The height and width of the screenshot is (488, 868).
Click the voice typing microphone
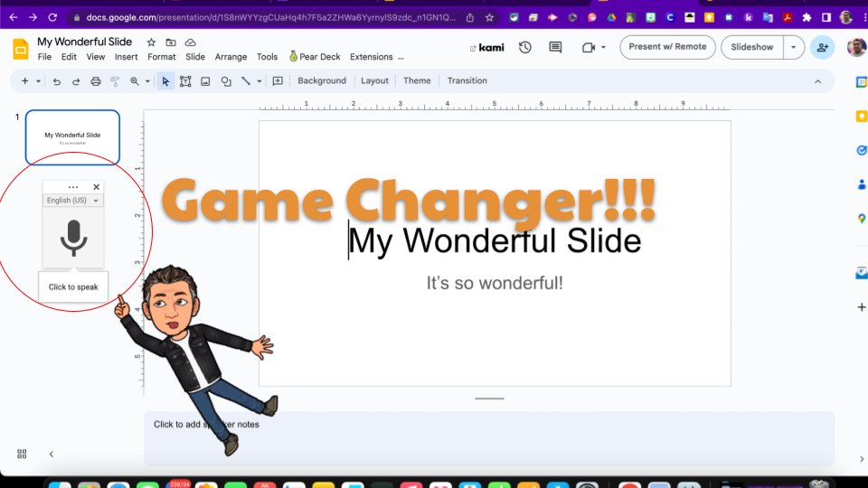click(x=73, y=238)
